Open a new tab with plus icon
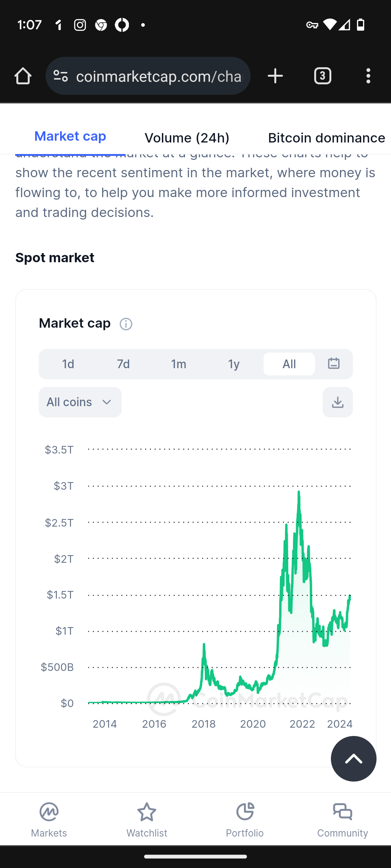This screenshot has width=391, height=868. pos(275,76)
